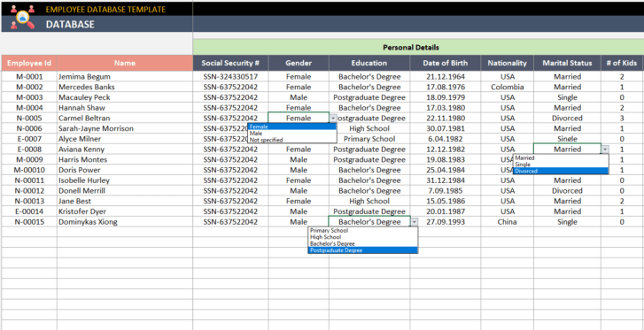
Task: Pick Primary School from education list
Action: tap(362, 231)
